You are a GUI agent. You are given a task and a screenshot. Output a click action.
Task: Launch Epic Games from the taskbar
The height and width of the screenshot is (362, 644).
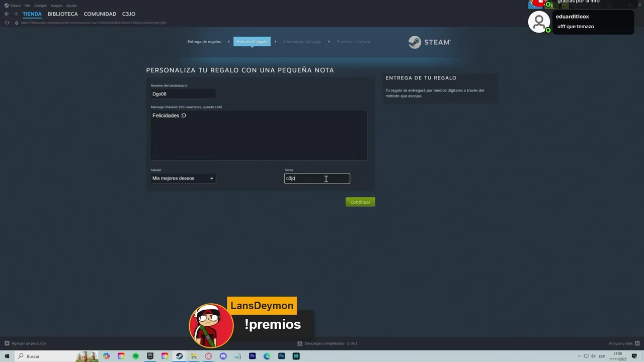pos(150,356)
